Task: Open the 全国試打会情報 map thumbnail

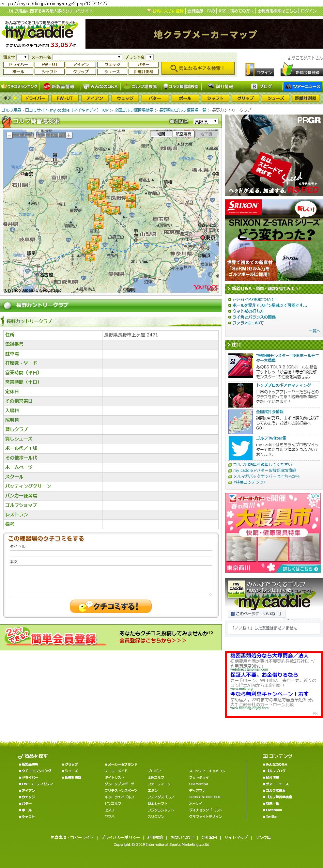Action: (240, 422)
